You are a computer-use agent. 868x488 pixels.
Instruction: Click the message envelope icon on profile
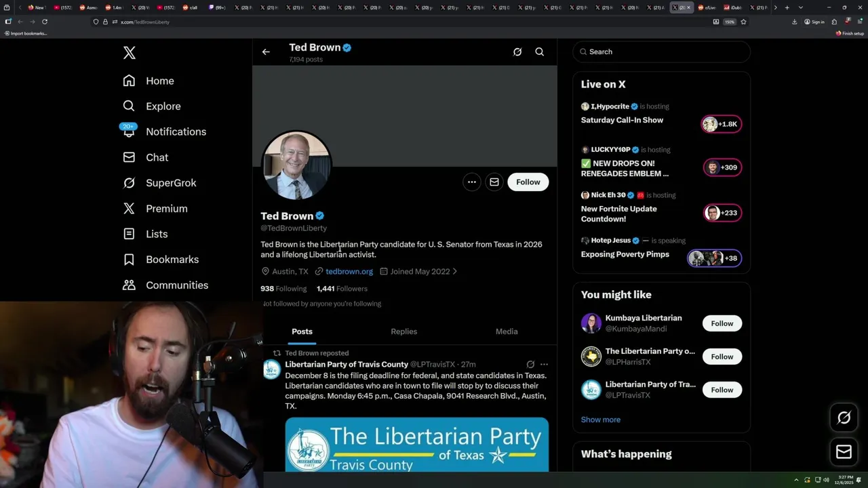pos(494,182)
